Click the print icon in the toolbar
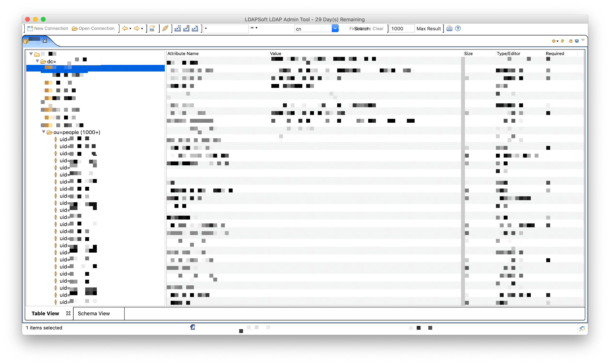610x364 pixels. 449,29
